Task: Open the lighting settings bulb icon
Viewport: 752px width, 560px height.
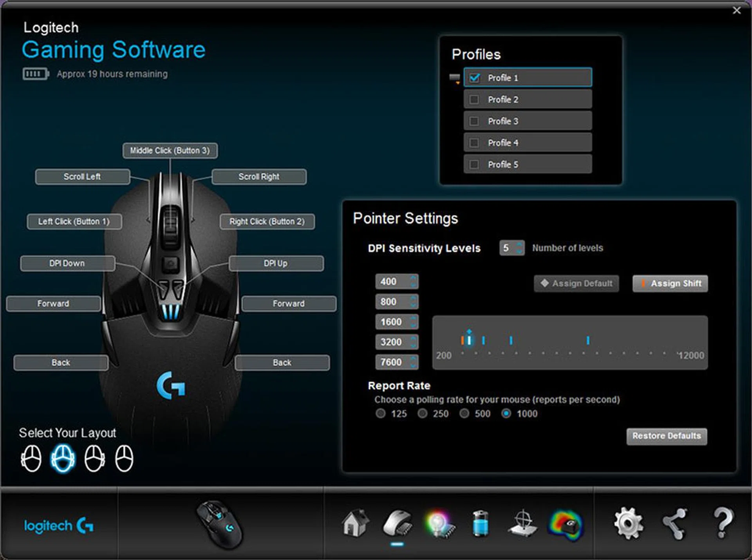Action: pos(439,524)
